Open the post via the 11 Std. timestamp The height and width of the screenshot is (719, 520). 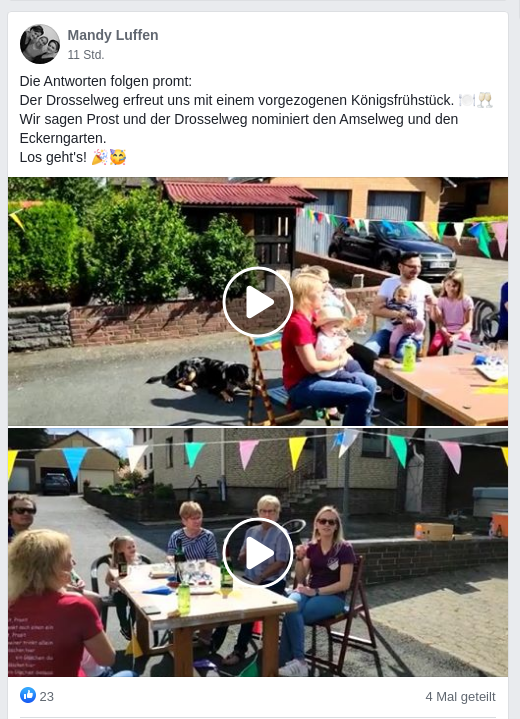86,55
